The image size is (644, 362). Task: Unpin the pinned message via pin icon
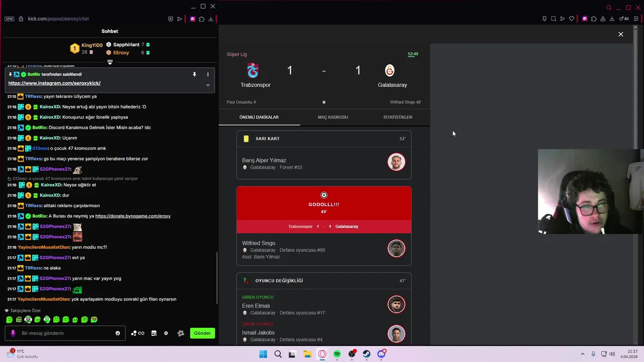pos(194,74)
